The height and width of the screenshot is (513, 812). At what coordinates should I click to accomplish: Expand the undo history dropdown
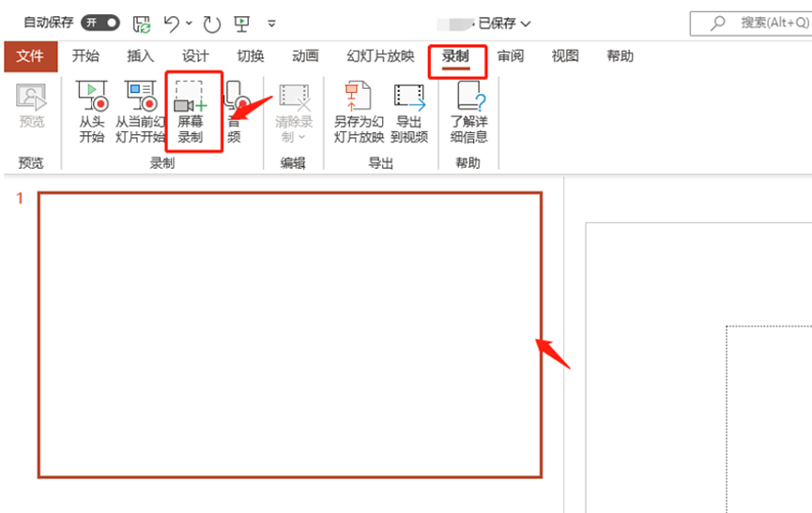189,23
